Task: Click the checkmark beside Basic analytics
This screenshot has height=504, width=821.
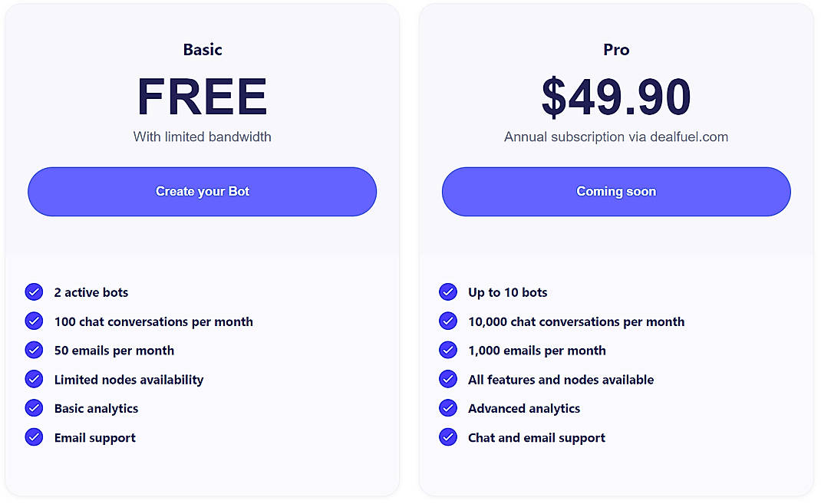Action: tap(34, 408)
